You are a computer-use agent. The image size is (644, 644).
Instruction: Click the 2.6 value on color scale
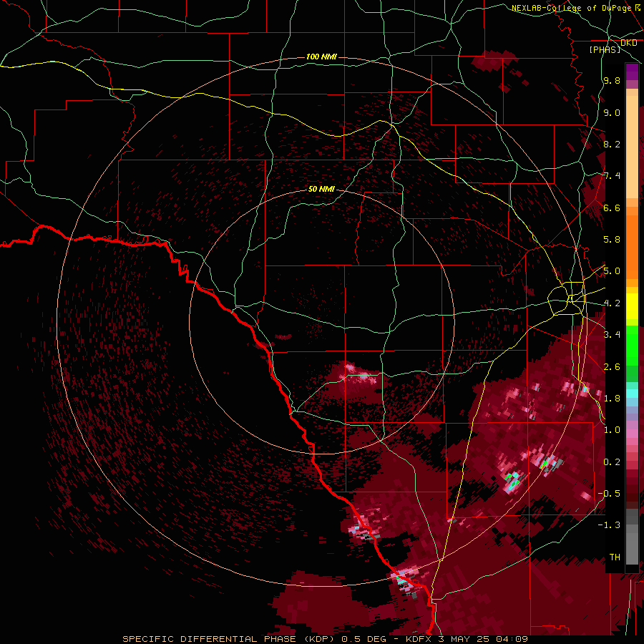pos(612,367)
